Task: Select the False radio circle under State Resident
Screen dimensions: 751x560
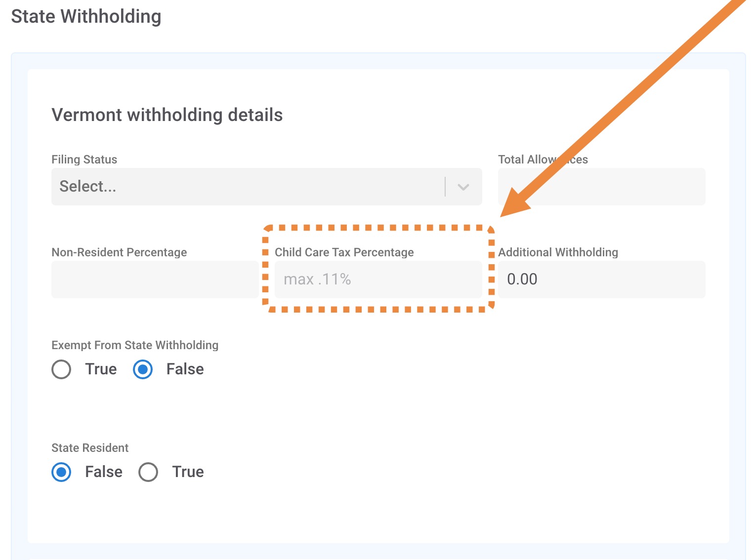Action: [x=61, y=472]
